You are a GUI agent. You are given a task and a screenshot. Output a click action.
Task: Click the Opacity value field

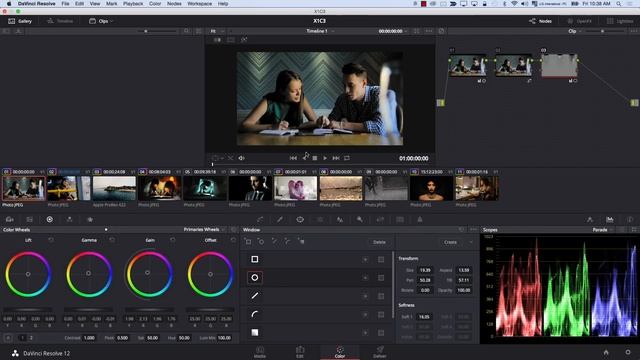464,290
